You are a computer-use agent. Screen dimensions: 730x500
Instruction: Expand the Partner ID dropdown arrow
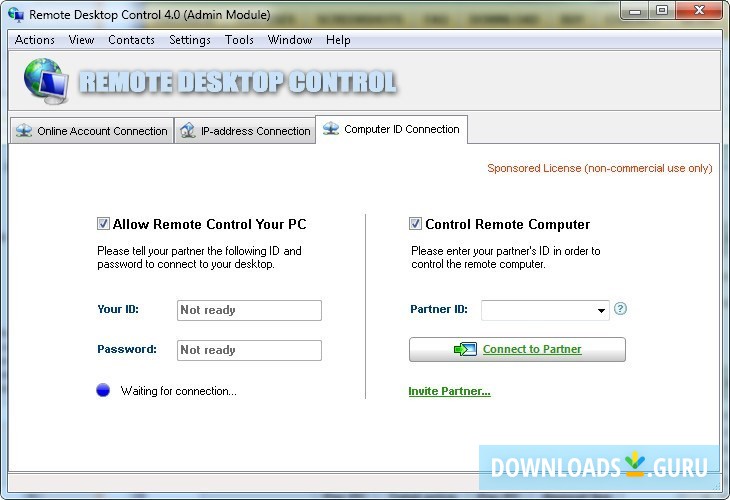click(601, 311)
